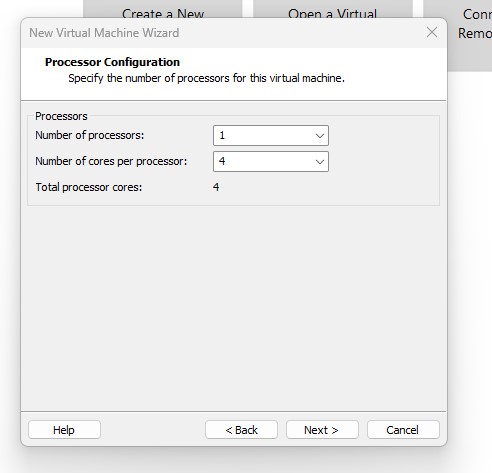Click the Number of cores per processor label
492x473 pixels.
(x=111, y=161)
